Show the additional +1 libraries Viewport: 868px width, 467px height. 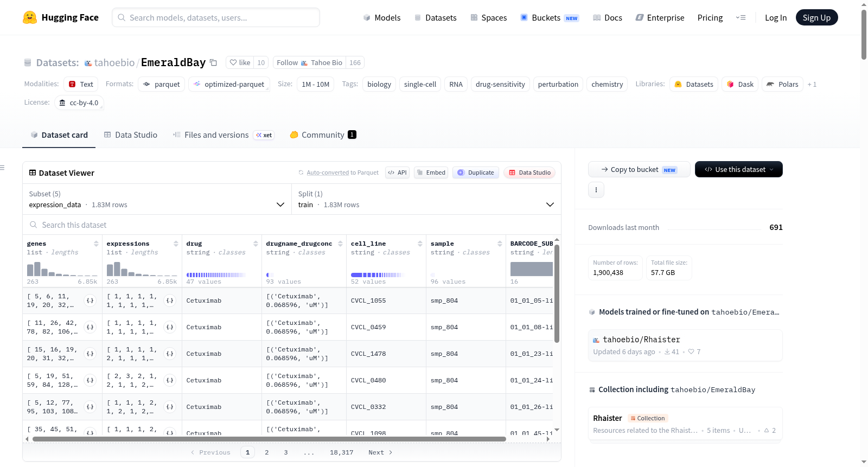pyautogui.click(x=812, y=84)
